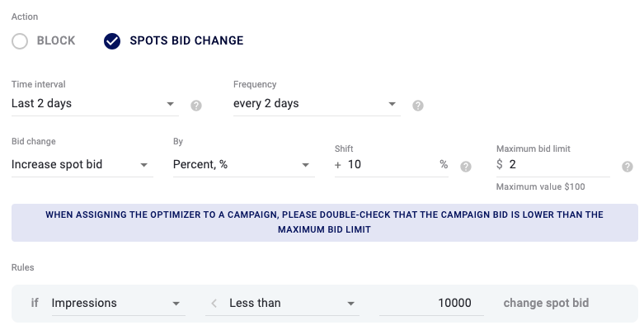The height and width of the screenshot is (330, 644).
Task: Open the Bid change 'Increase spot bid' dropdown
Action: [x=82, y=165]
